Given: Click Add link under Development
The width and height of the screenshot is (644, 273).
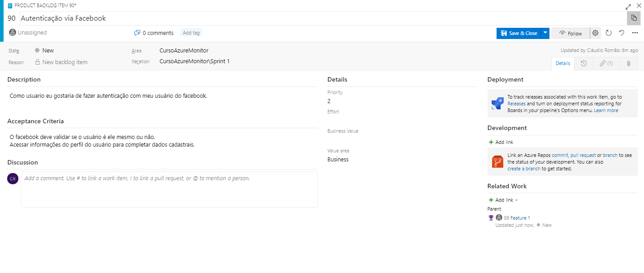Looking at the screenshot, I should coord(501,142).
